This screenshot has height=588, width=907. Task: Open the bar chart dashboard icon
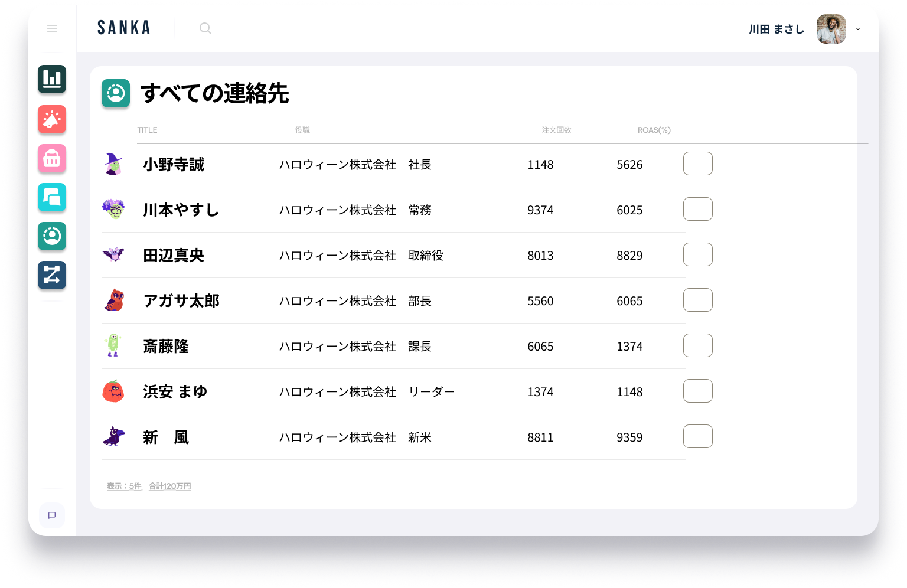[x=52, y=79]
